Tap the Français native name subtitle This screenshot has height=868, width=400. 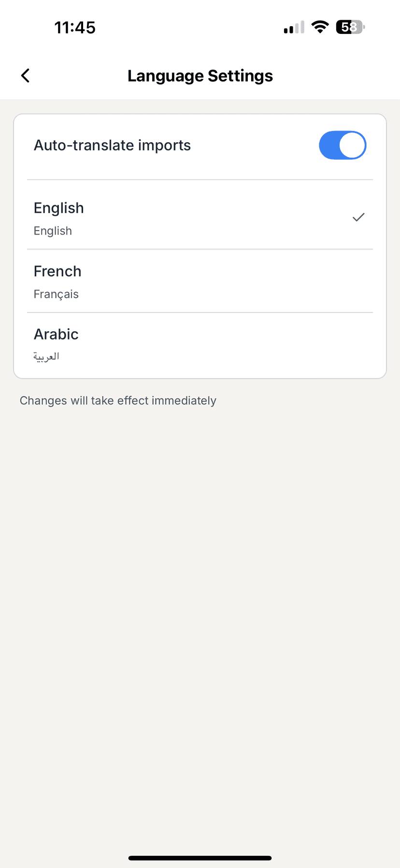pyautogui.click(x=56, y=294)
